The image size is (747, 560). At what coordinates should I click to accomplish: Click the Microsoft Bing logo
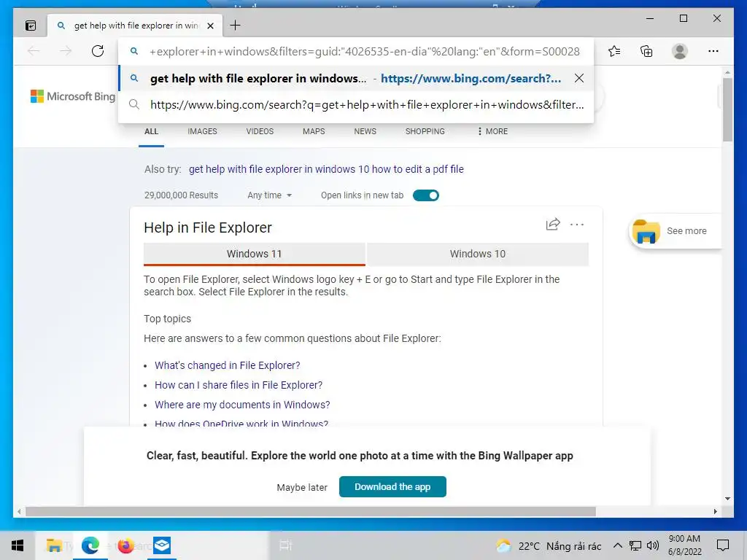(73, 97)
